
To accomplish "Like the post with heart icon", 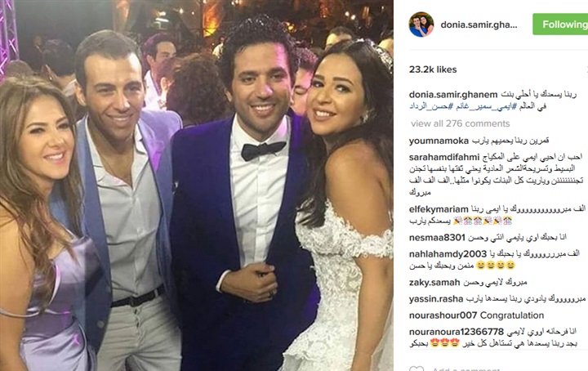I will pos(416,369).
